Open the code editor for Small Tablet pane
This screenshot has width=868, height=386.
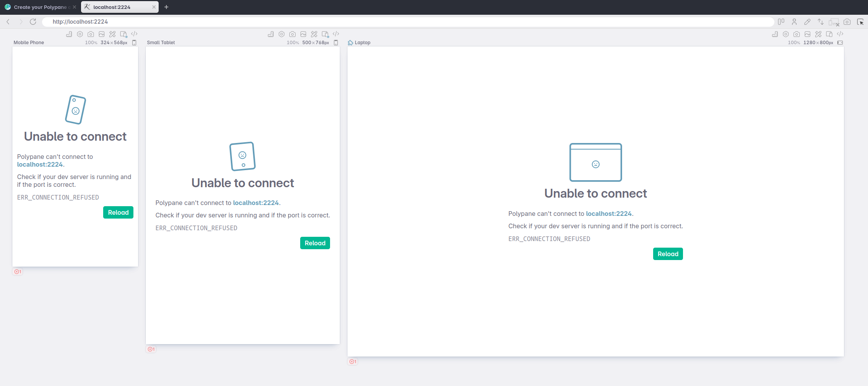coord(336,34)
